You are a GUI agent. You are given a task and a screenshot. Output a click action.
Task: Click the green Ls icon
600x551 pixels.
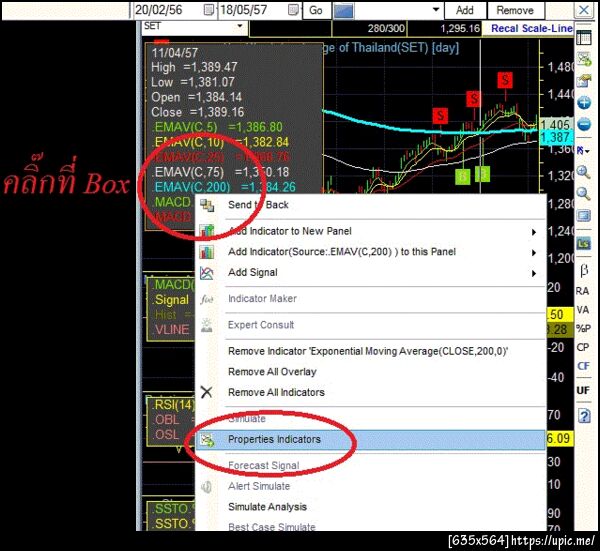click(584, 243)
